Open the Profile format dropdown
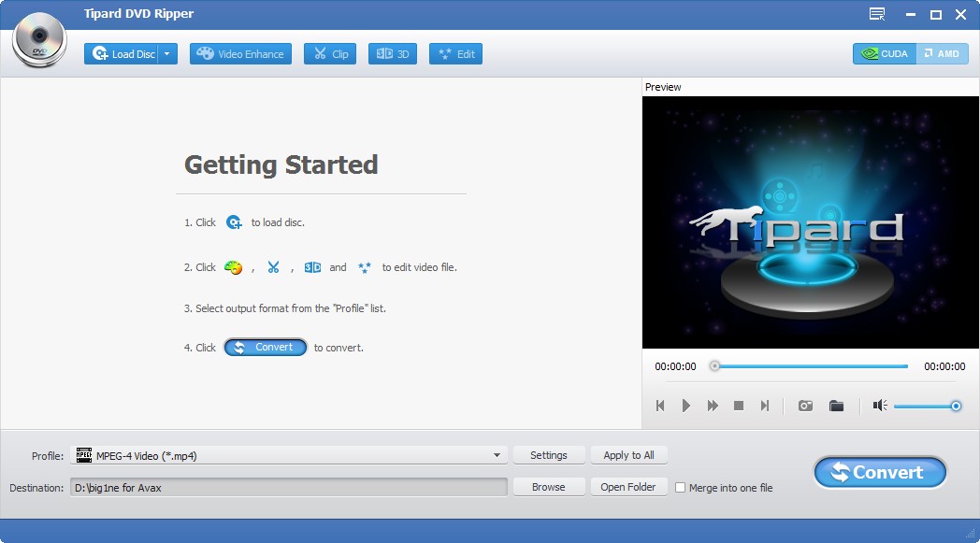This screenshot has height=543, width=980. tap(497, 455)
